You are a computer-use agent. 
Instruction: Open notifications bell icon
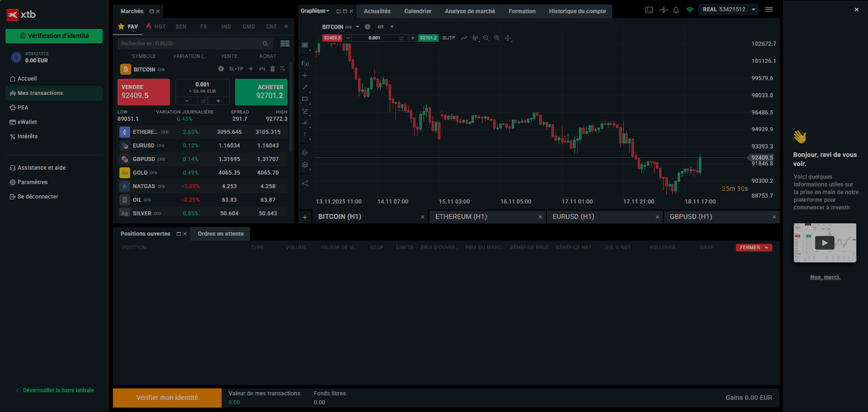pyautogui.click(x=676, y=10)
